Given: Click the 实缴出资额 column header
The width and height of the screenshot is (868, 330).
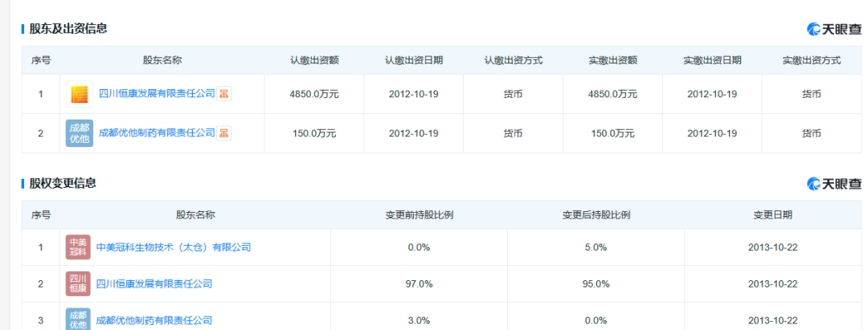Looking at the screenshot, I should click(x=612, y=61).
